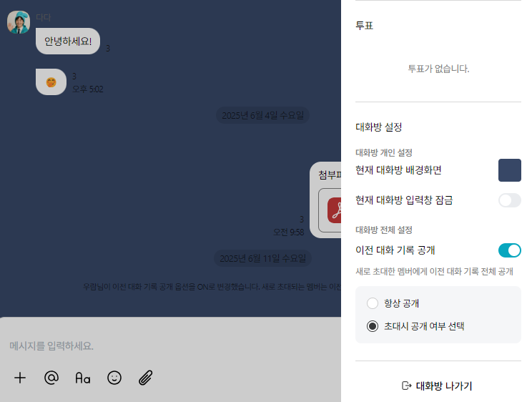Click the 첨부파일 message card

[326, 200]
